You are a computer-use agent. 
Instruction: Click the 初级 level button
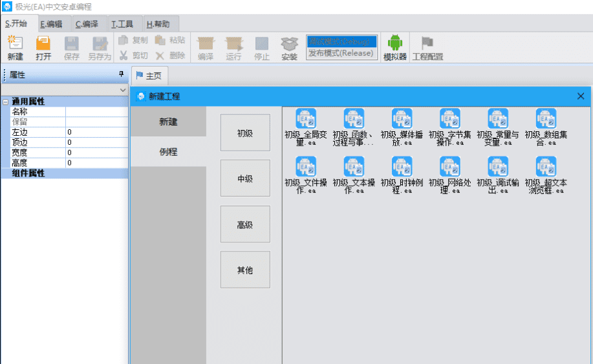coord(245,133)
